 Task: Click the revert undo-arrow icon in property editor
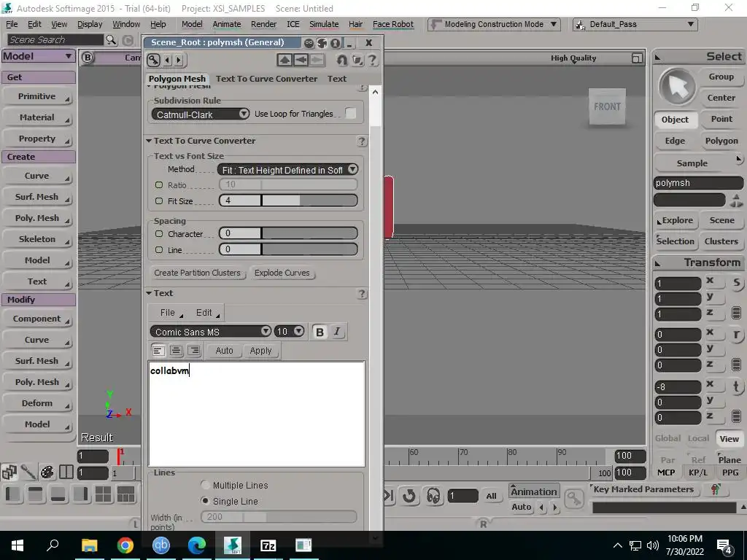(x=341, y=60)
